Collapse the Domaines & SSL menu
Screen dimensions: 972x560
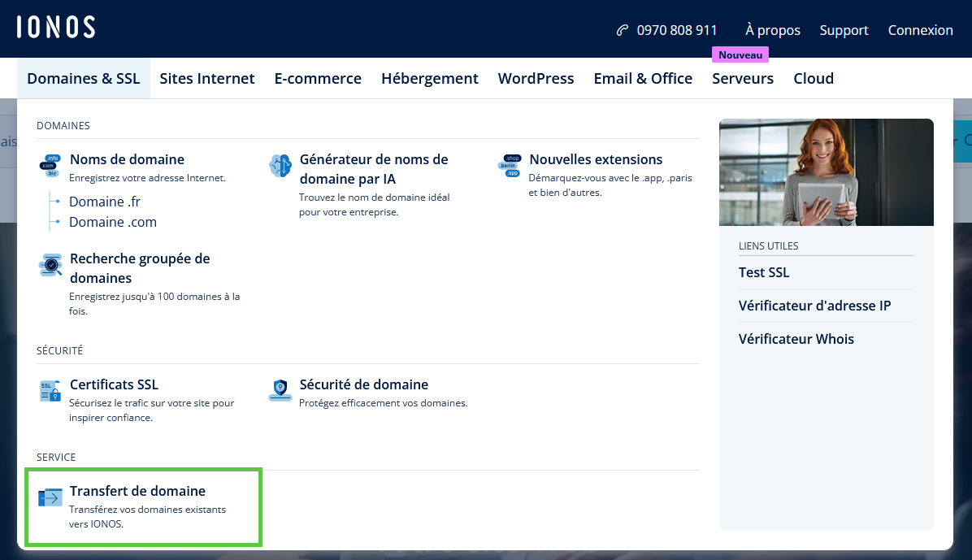[x=83, y=79]
